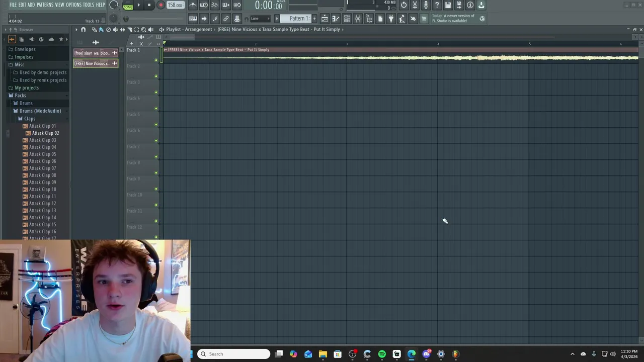
Task: Click the Windows taskbar Search box
Action: (233, 354)
